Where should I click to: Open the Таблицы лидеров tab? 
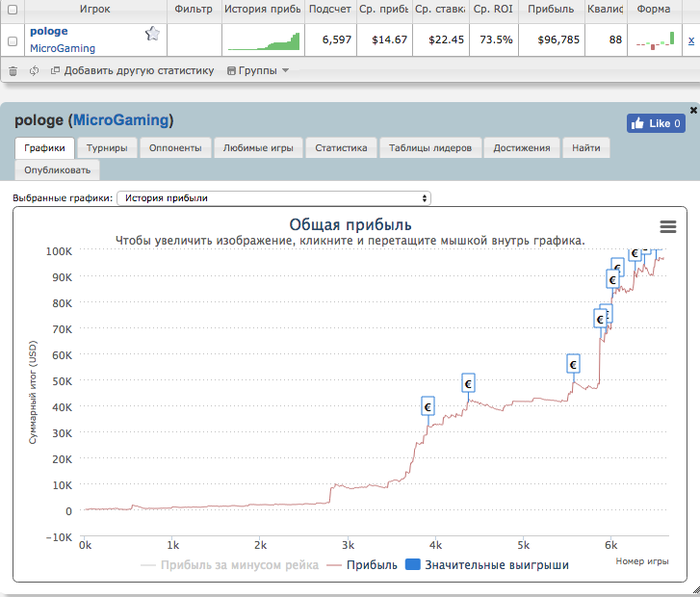(430, 148)
